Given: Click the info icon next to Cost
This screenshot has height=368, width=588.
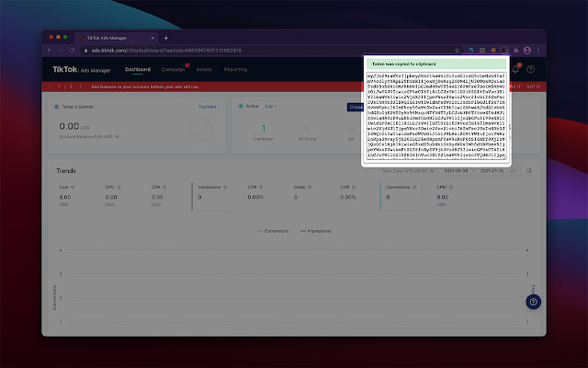Looking at the screenshot, I should click(73, 187).
